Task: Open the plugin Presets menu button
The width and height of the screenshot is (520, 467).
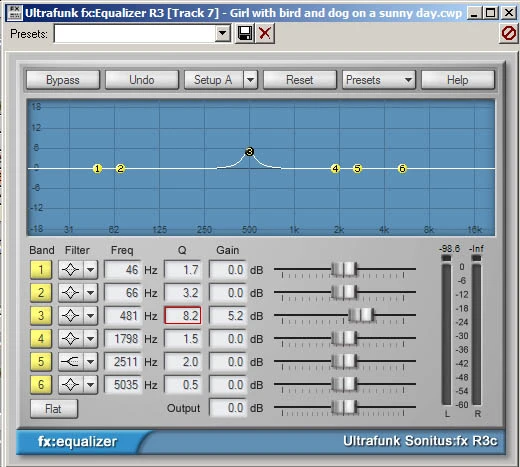Action: point(379,80)
